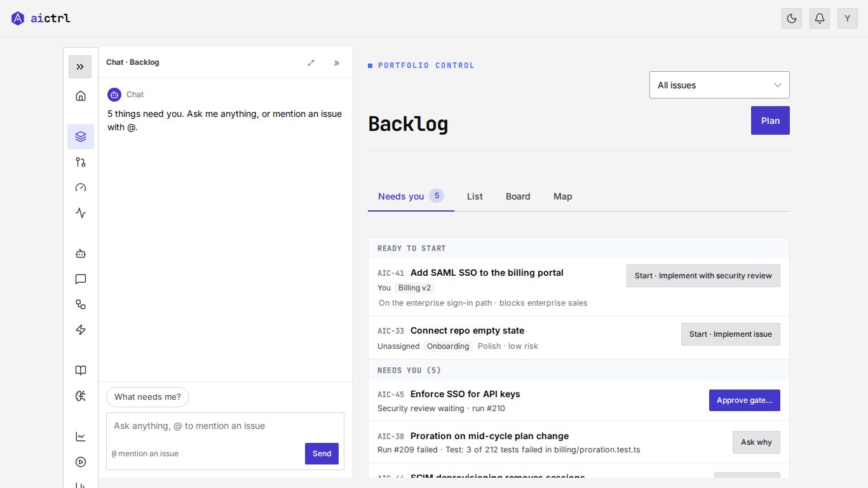The image size is (868, 488).
Task: Open the book docs sidebar icon
Action: tap(81, 370)
